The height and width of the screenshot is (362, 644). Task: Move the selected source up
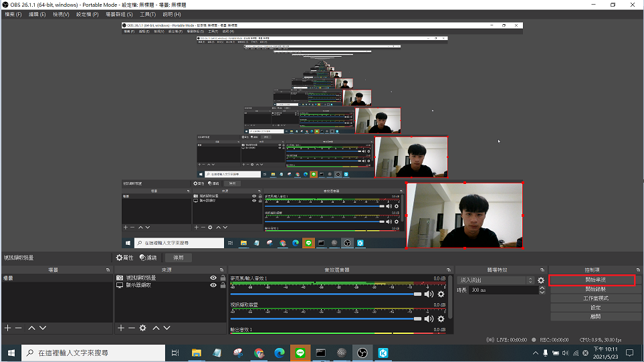[x=156, y=328]
